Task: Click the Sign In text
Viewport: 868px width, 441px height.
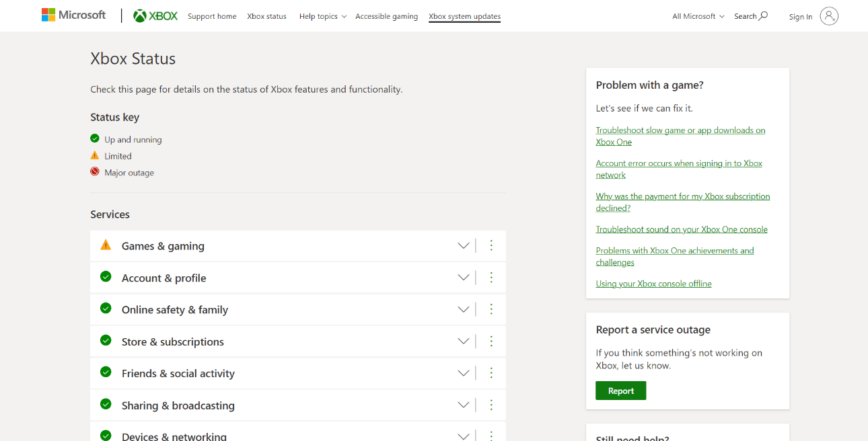Action: point(801,17)
